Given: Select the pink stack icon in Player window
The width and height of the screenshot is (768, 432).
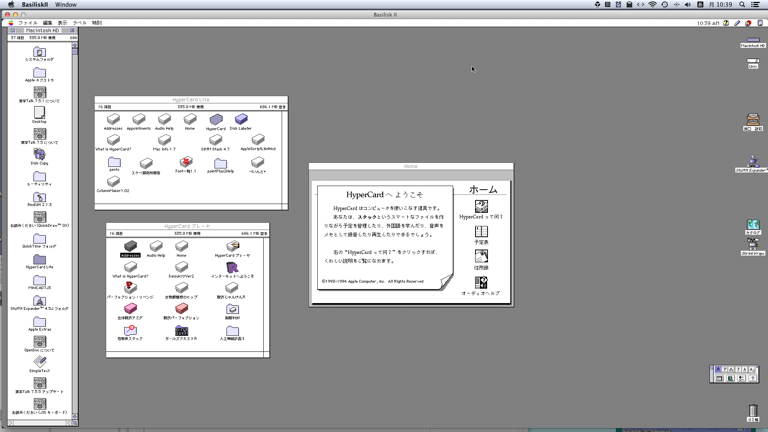Looking at the screenshot, I should point(130,309).
